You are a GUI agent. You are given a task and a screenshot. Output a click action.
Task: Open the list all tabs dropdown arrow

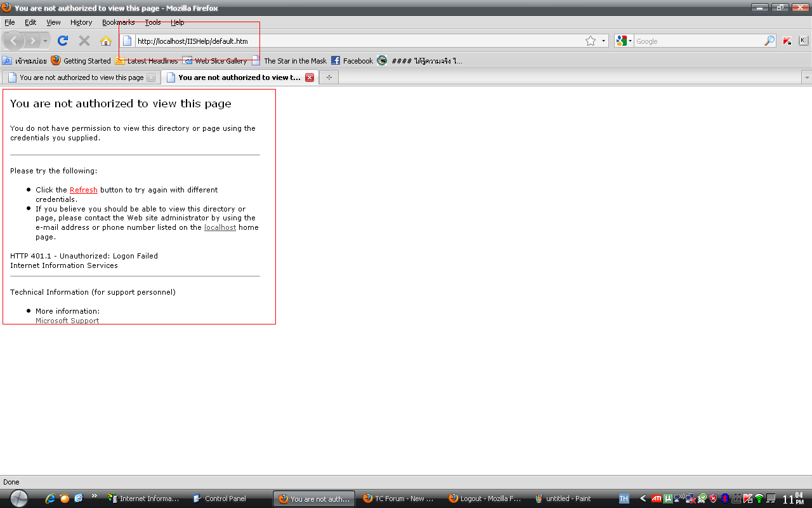(x=807, y=77)
